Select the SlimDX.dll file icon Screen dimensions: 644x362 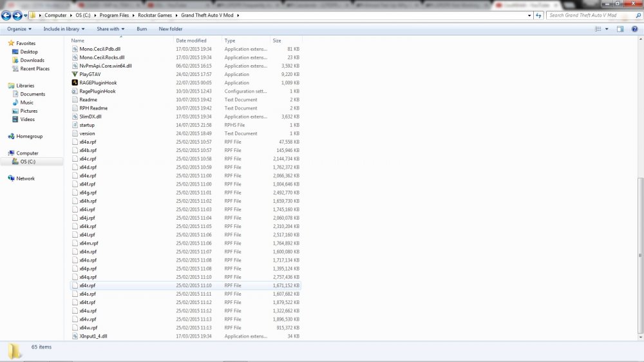(x=75, y=117)
